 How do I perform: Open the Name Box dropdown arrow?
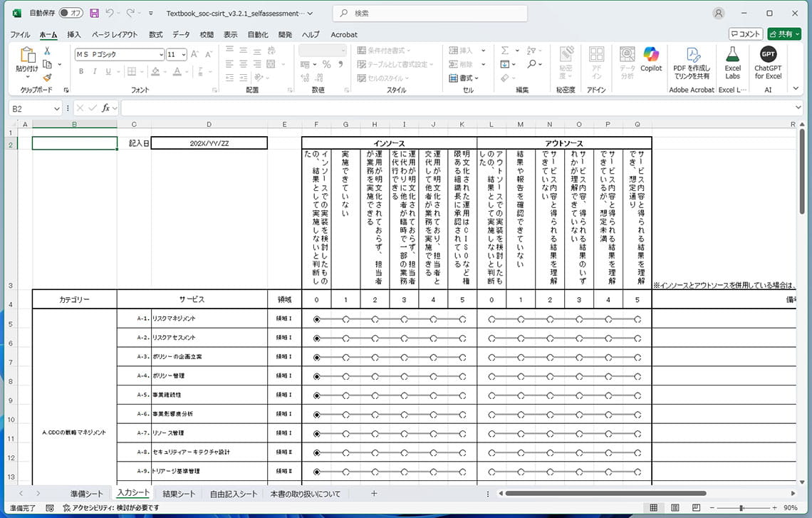pyautogui.click(x=57, y=108)
